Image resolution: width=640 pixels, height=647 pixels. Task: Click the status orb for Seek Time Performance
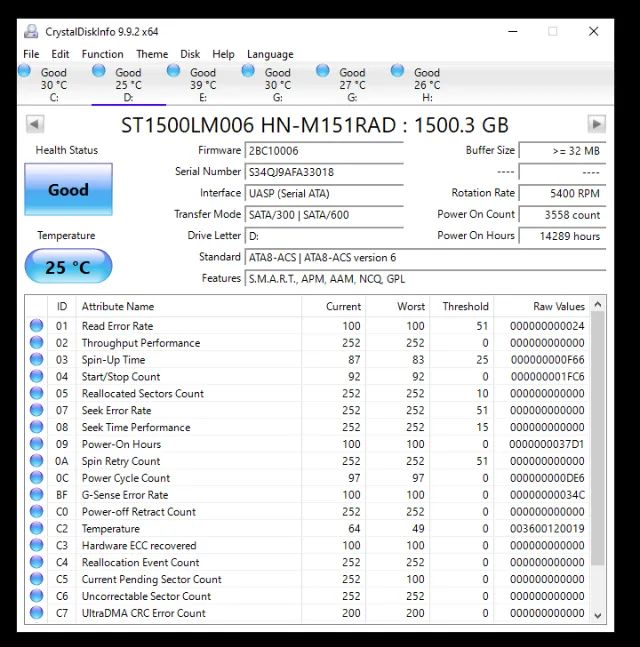[x=37, y=427]
